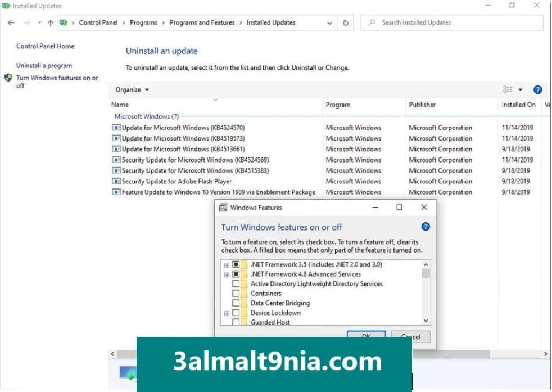This screenshot has width=552, height=392.
Task: Open the Organize dropdown menu
Action: [x=132, y=90]
